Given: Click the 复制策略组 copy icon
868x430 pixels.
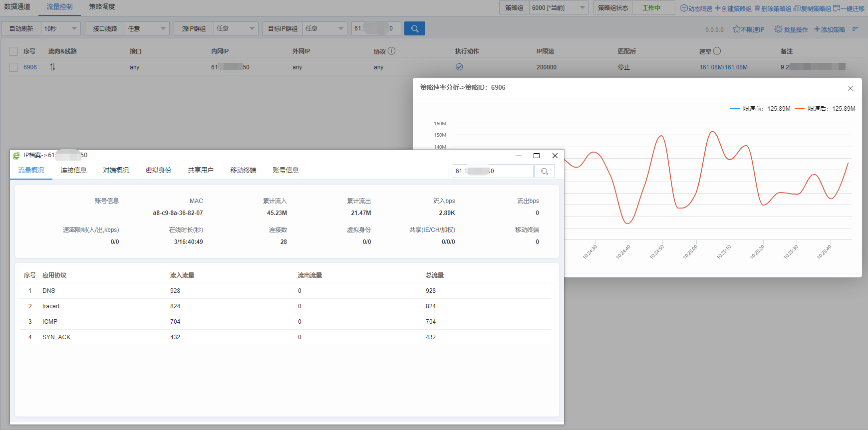Looking at the screenshot, I should click(797, 8).
